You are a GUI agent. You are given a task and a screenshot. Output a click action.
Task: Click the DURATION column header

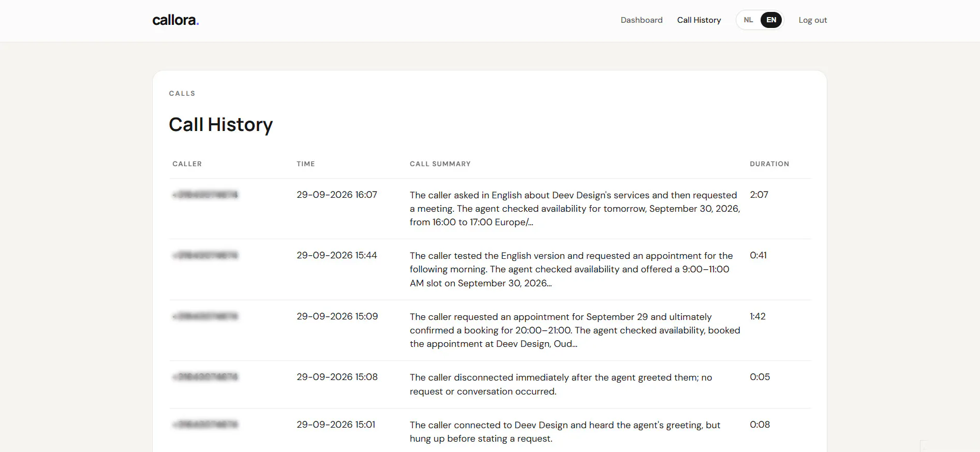coord(769,164)
